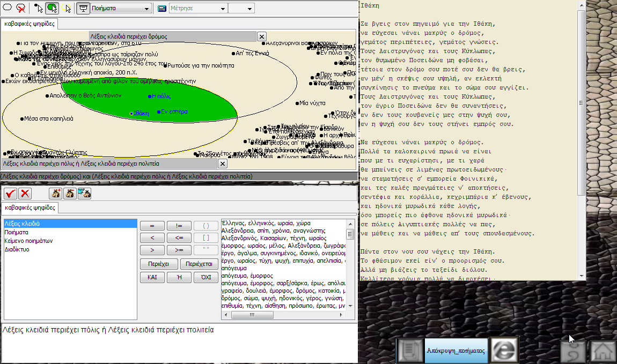
Task: Select Ποιήματα in the field list
Action: [x=70, y=232]
